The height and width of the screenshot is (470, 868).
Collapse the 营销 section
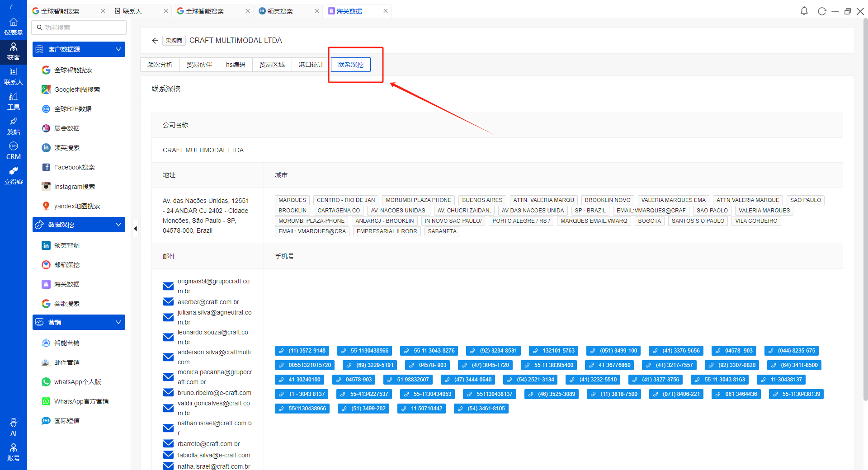(118, 322)
